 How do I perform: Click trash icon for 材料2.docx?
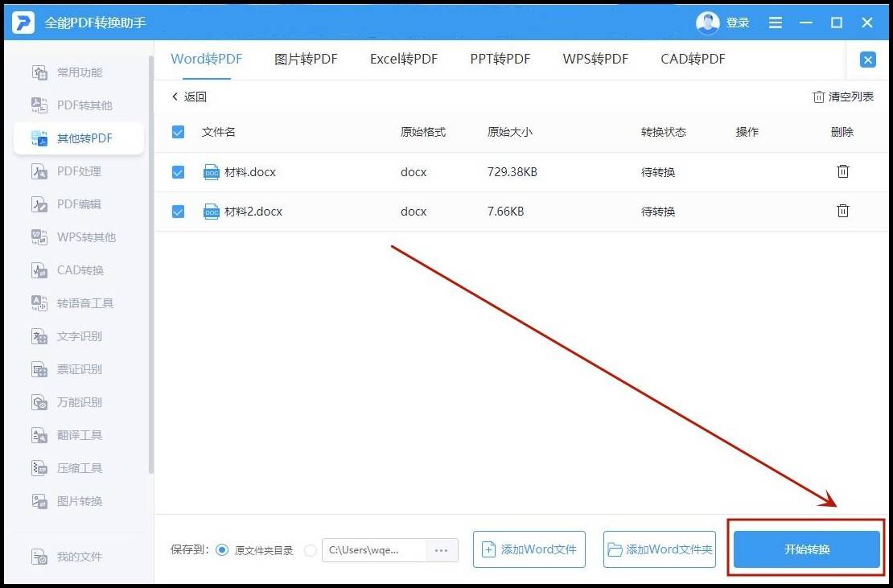click(842, 211)
